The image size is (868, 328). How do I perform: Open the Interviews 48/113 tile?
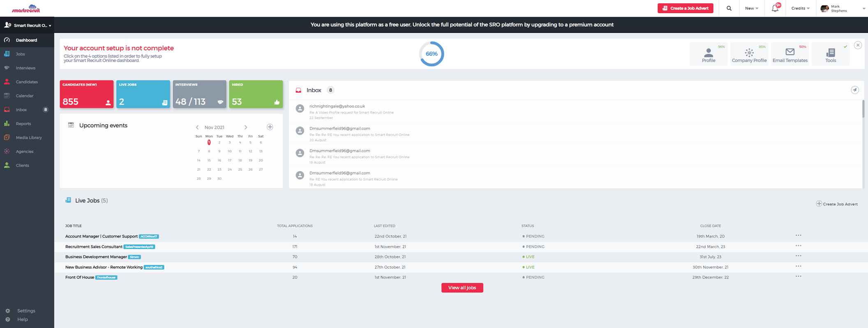click(x=199, y=94)
